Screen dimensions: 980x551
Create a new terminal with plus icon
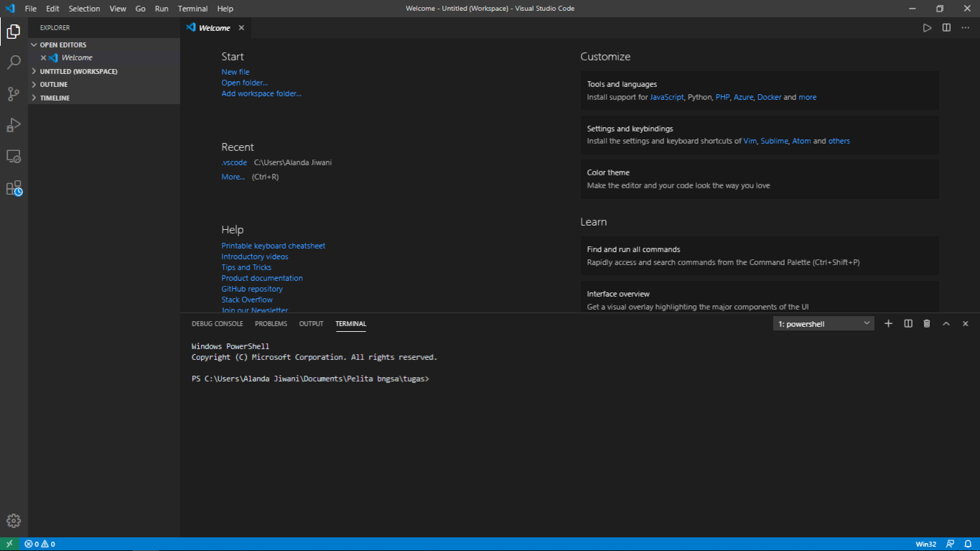888,324
